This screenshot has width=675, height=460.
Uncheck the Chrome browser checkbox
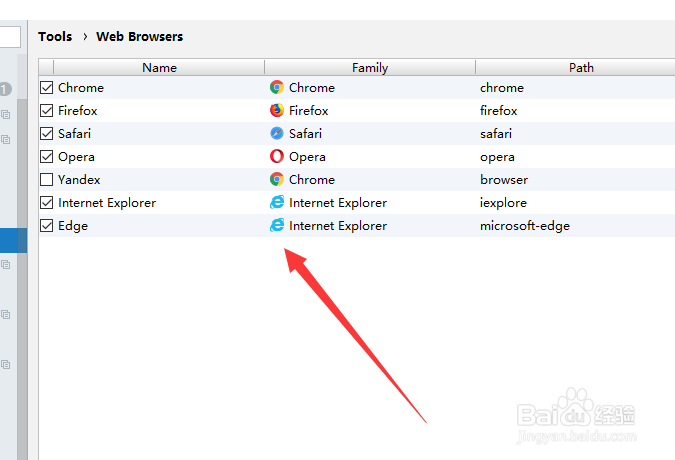pyautogui.click(x=46, y=87)
